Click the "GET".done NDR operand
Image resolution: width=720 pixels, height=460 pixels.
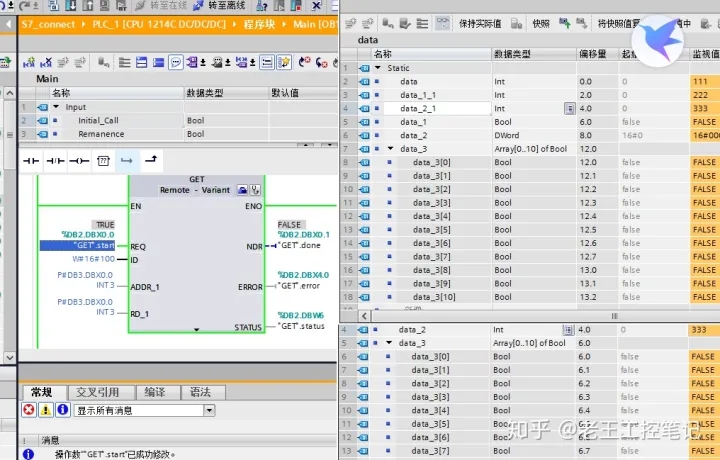tap(301, 245)
